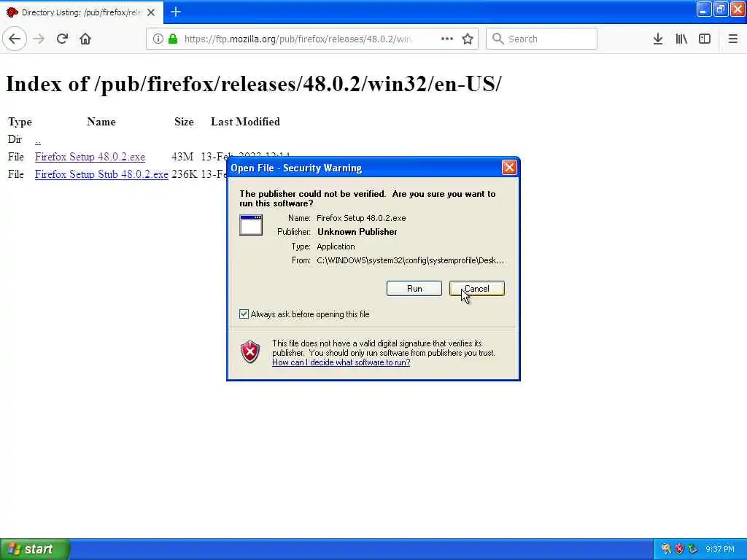Click the red shield warning icon
747x560 pixels.
(x=250, y=352)
